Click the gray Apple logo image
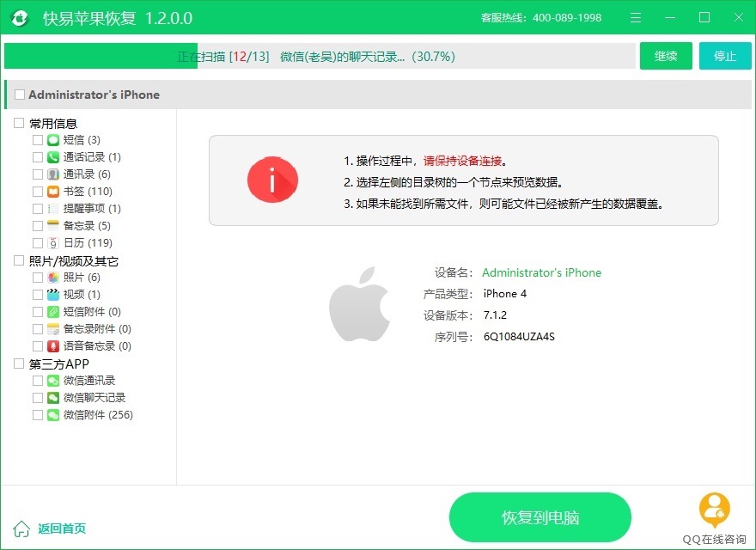The image size is (756, 550). [360, 304]
